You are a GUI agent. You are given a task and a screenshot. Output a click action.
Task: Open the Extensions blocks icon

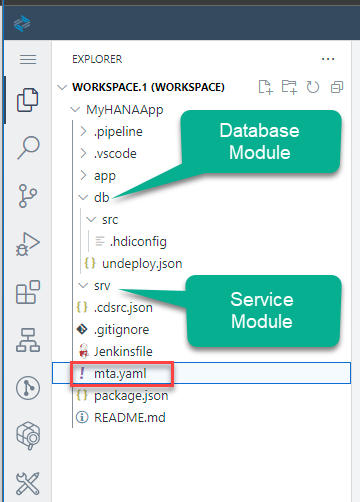point(28,292)
